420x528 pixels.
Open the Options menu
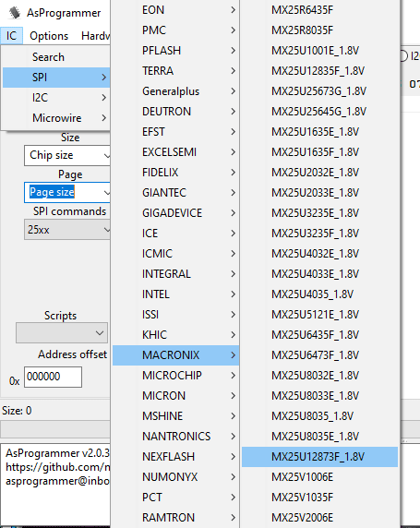[49, 36]
